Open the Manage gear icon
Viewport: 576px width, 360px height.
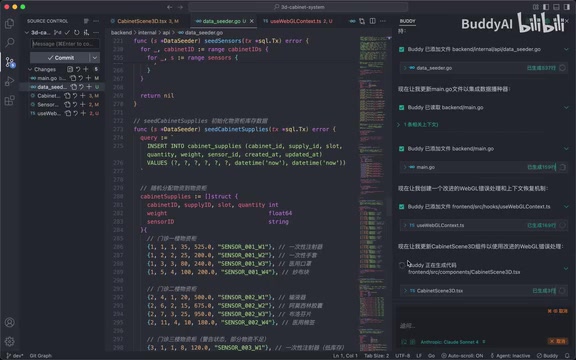(x=10, y=342)
